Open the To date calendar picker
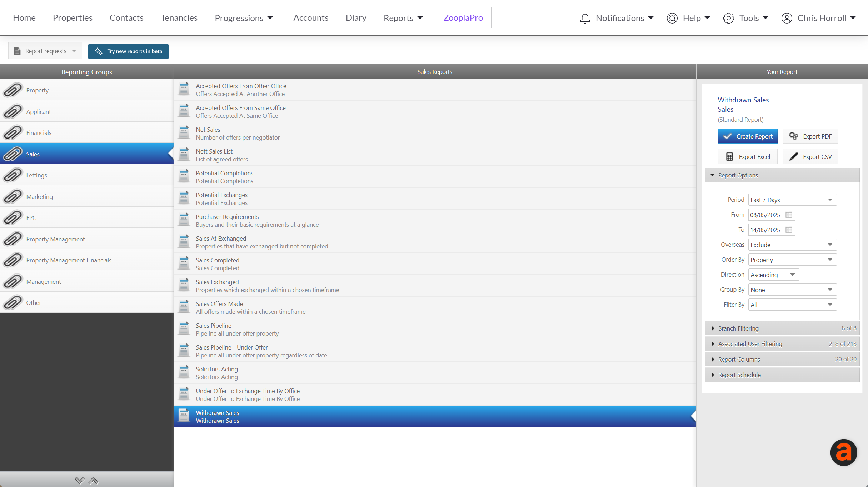This screenshot has height=487, width=868. coord(789,230)
